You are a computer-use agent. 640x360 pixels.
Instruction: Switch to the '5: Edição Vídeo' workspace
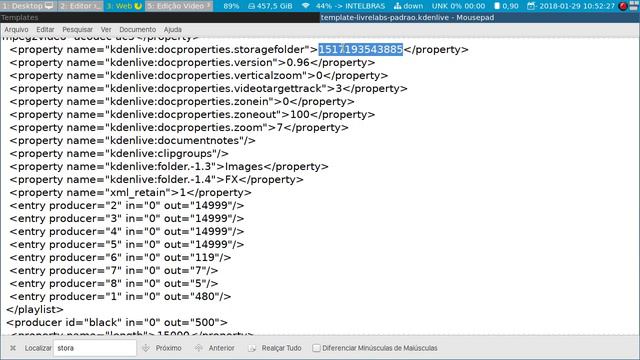[179, 6]
